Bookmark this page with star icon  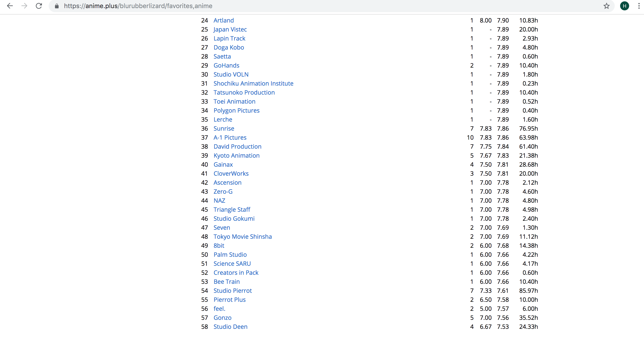point(607,6)
